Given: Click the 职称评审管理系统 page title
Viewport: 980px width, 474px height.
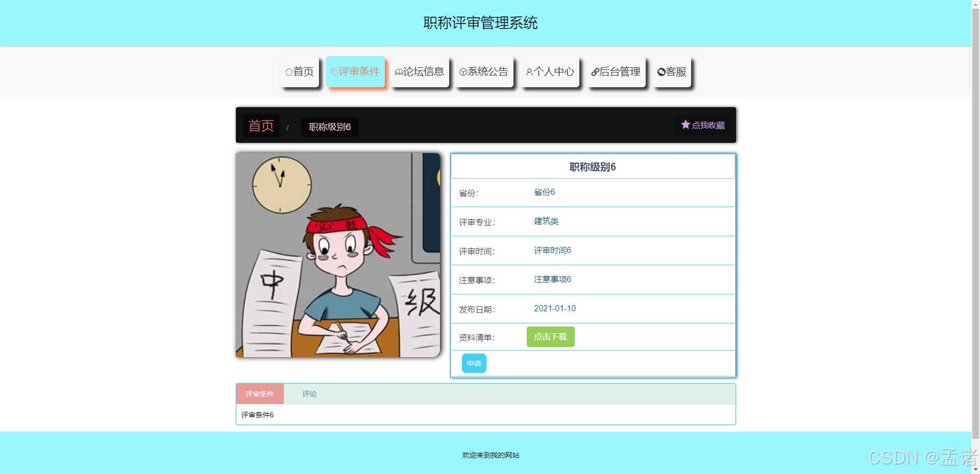Looking at the screenshot, I should (x=480, y=23).
